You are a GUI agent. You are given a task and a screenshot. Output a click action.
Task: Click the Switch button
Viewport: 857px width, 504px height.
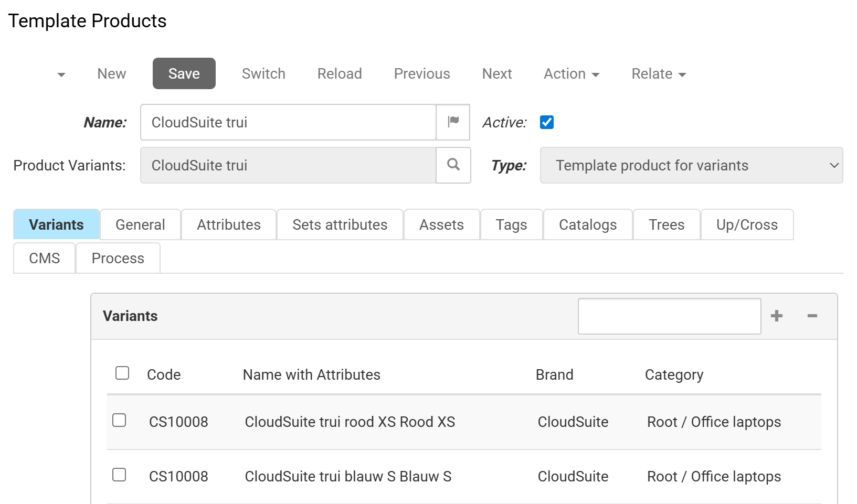(263, 74)
